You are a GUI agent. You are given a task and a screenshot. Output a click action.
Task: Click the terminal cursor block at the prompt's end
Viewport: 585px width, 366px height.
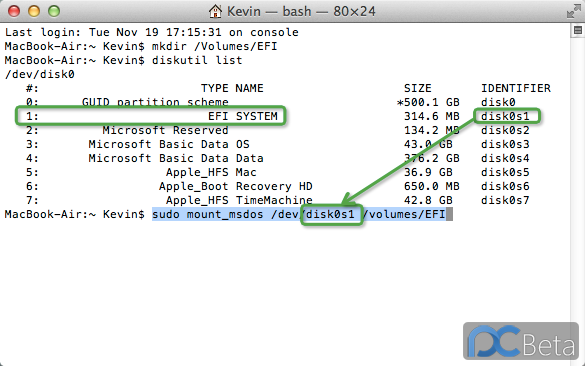450,214
